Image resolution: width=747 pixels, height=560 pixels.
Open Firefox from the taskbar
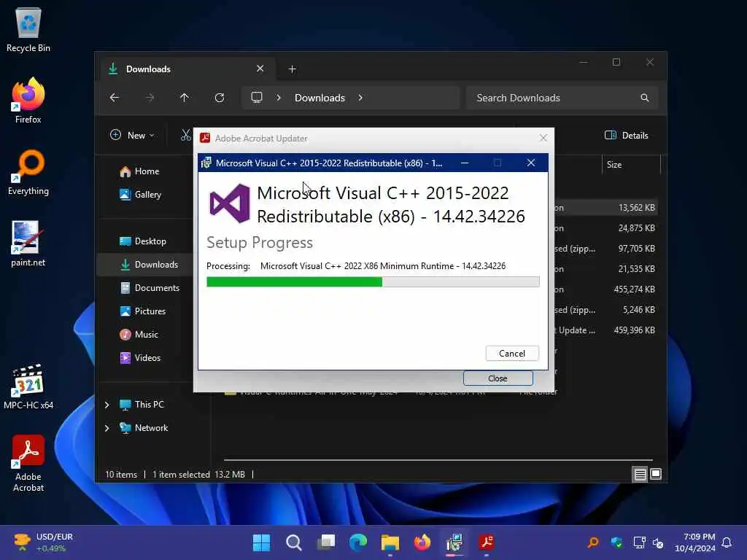(422, 542)
